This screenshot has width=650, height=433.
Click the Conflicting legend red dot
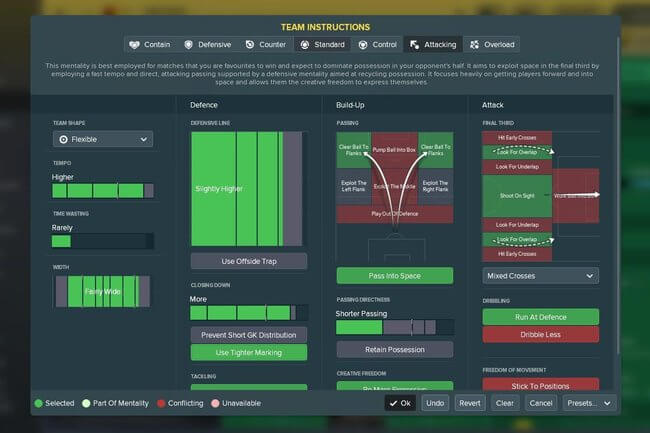pyautogui.click(x=161, y=403)
